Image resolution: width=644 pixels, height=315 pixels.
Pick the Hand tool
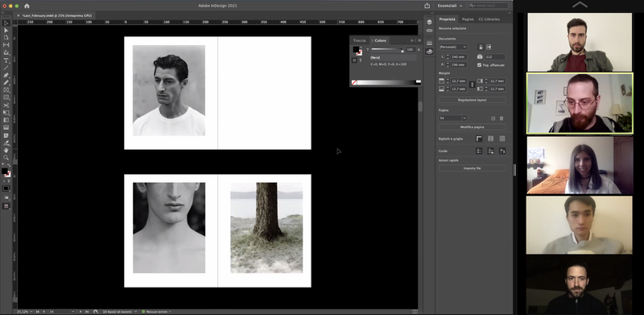(6, 150)
